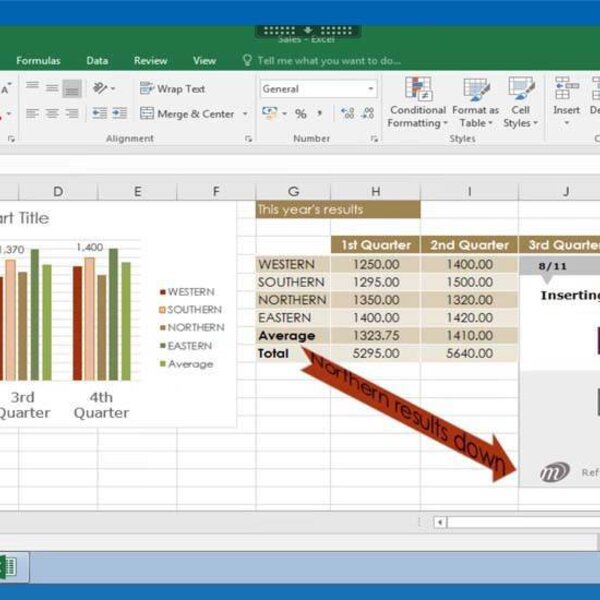Apply Percent Style
The height and width of the screenshot is (600, 600).
click(300, 114)
